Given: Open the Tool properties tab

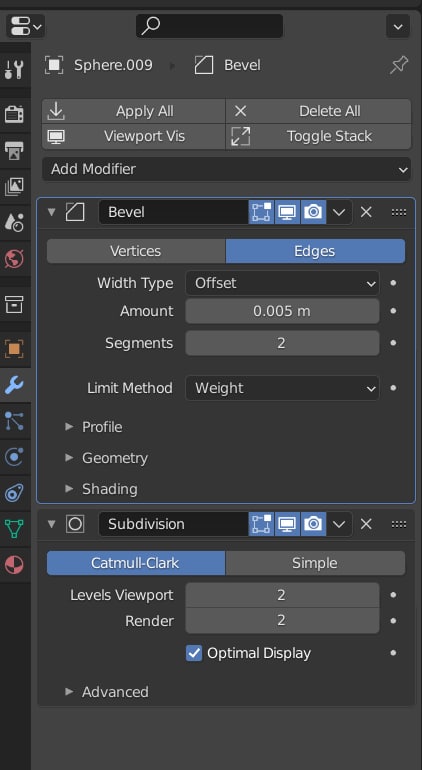Looking at the screenshot, I should point(14,70).
